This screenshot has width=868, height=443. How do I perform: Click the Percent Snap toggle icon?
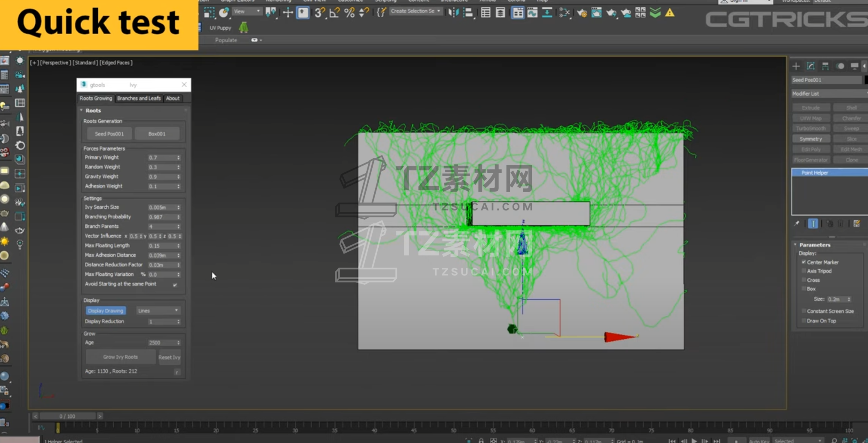pyautogui.click(x=349, y=13)
